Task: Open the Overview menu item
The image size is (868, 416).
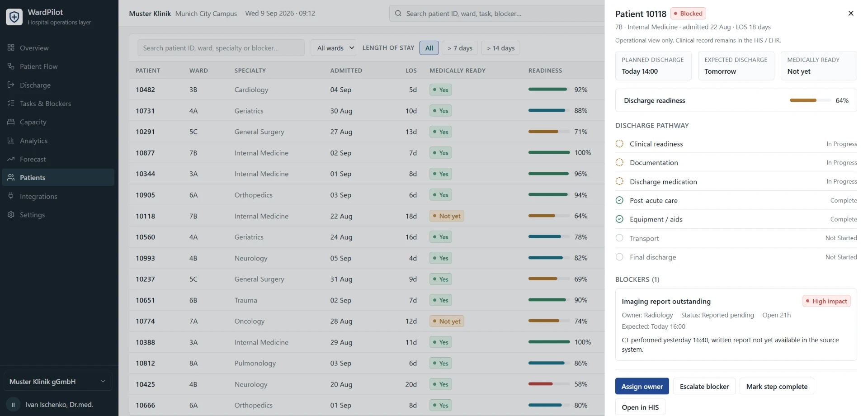Action: pos(58,47)
